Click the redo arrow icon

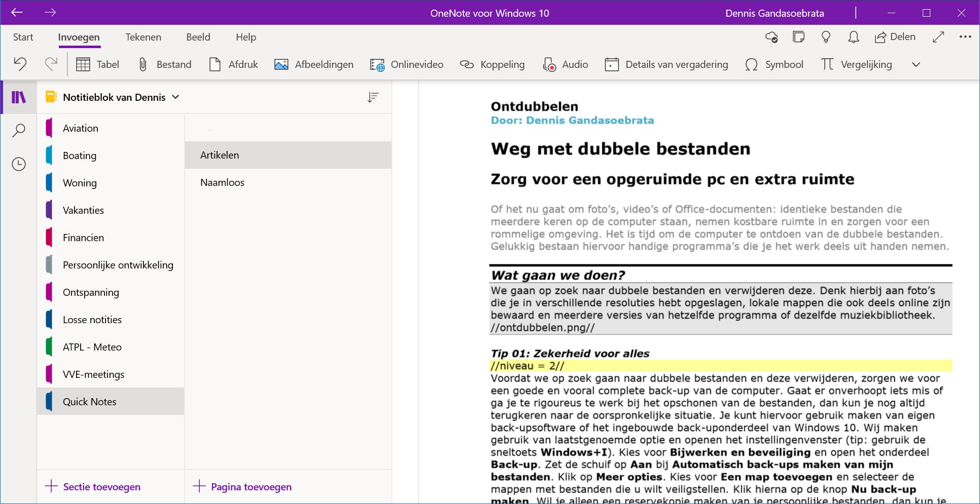[x=51, y=64]
